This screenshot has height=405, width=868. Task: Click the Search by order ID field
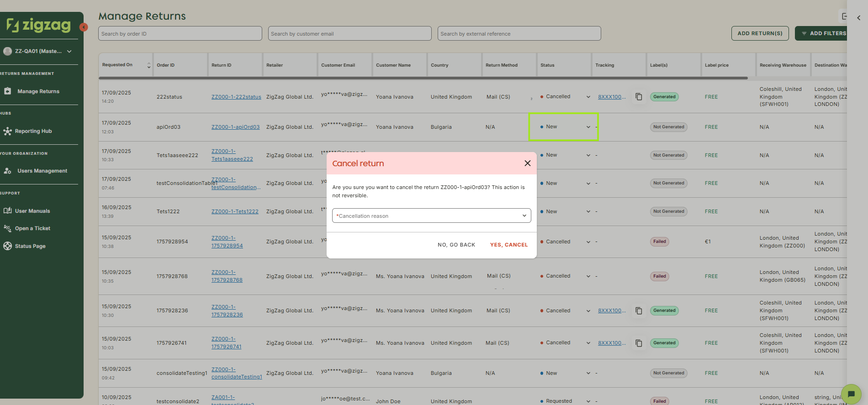click(180, 34)
